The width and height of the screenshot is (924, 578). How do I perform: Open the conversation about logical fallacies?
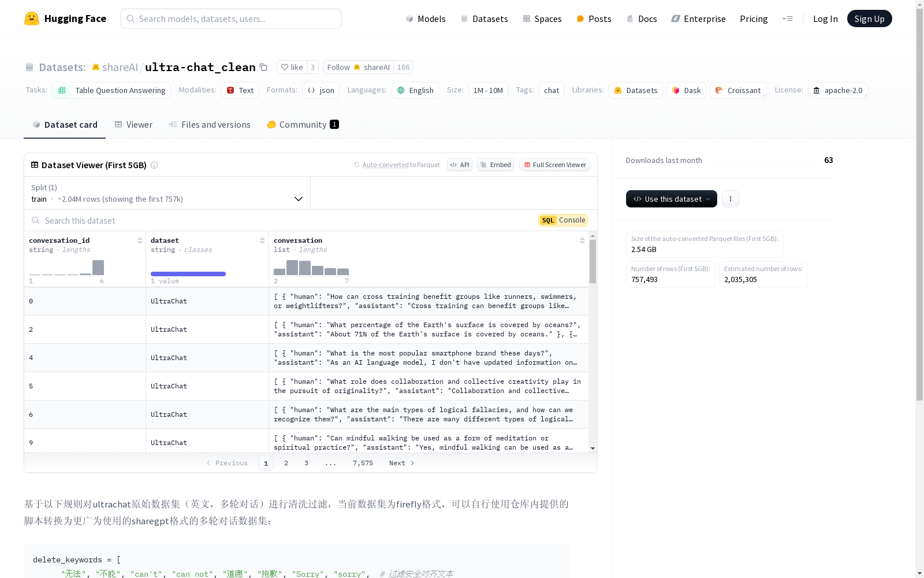pyautogui.click(x=429, y=414)
